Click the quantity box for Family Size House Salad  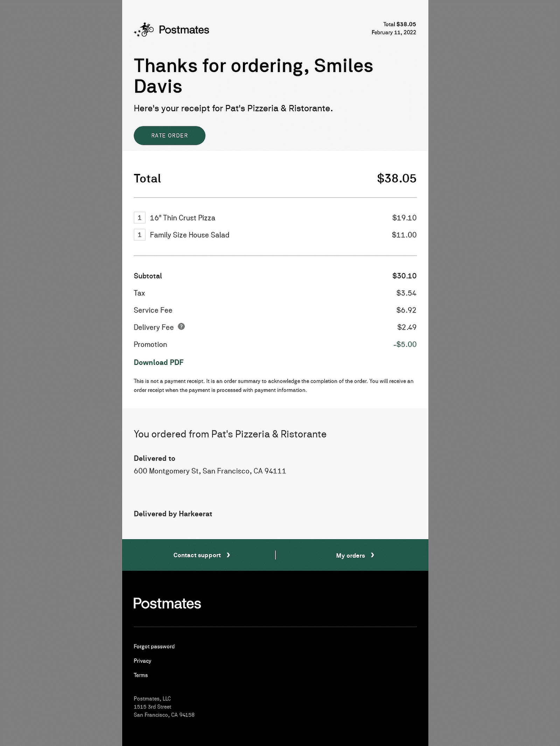point(140,235)
